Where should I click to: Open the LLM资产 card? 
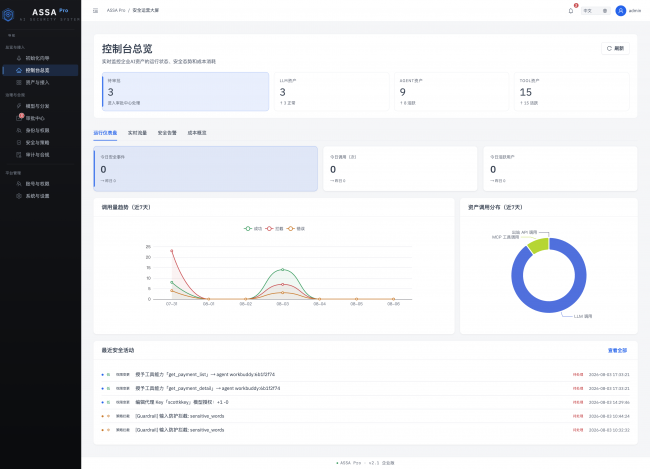coord(332,92)
